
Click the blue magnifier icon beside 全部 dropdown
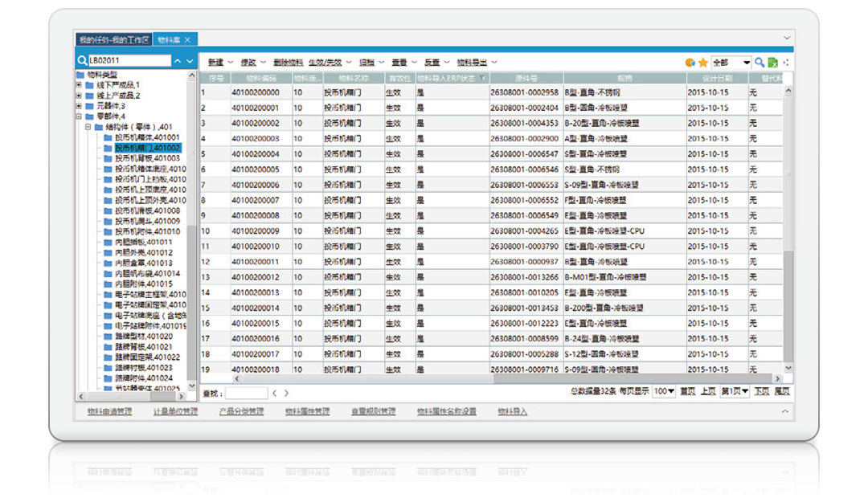(x=759, y=63)
